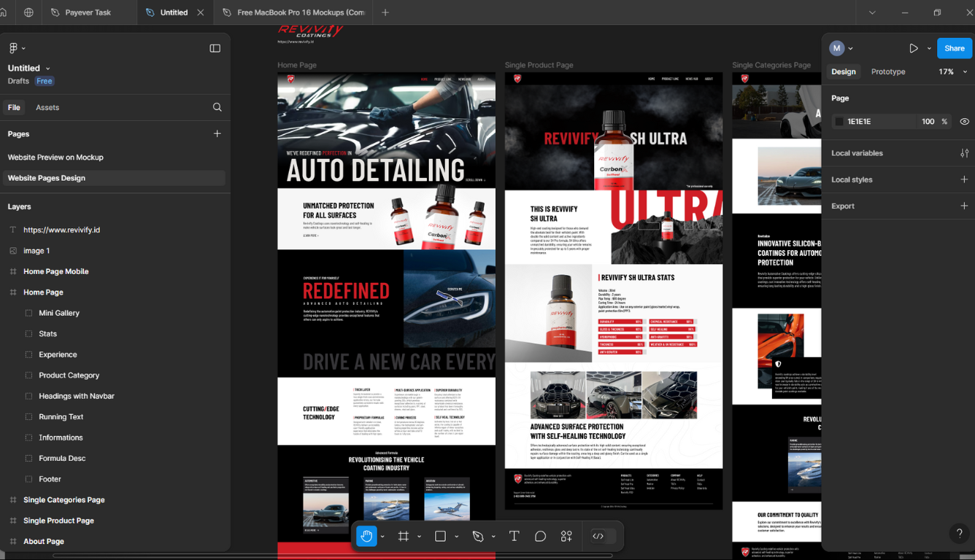Image resolution: width=975 pixels, height=560 pixels.
Task: Click the Drafts label
Action: pos(18,81)
